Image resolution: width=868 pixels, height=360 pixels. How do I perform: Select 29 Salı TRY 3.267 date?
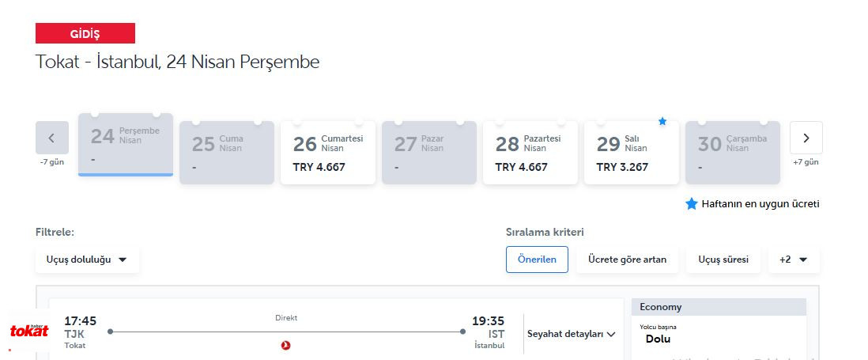point(631,152)
